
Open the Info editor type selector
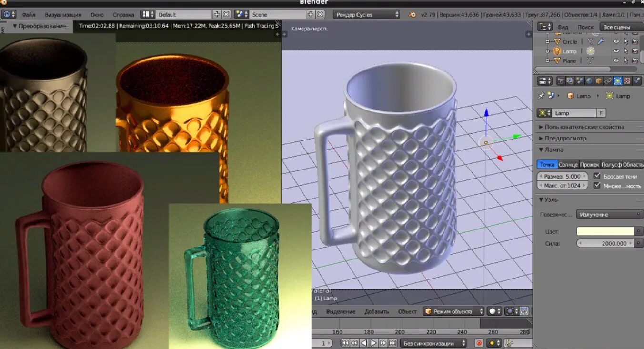coord(9,14)
